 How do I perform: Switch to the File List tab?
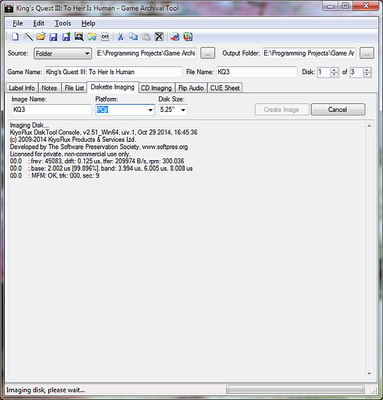pos(74,88)
